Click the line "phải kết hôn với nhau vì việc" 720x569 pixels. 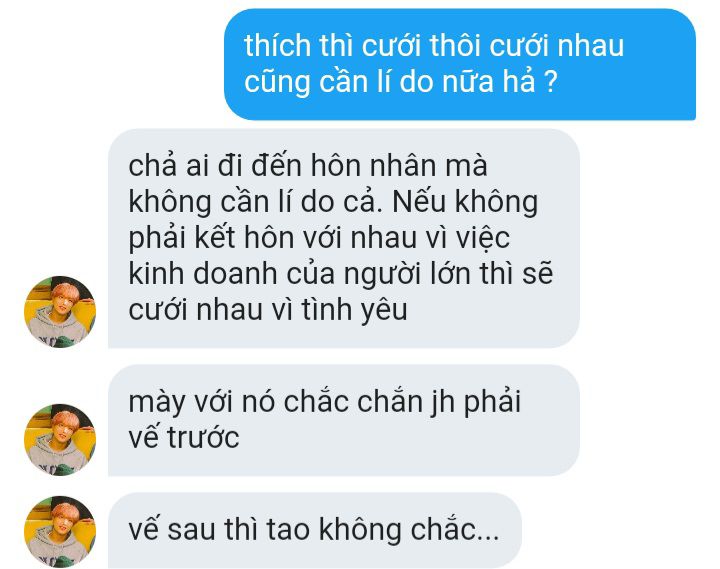tap(319, 238)
